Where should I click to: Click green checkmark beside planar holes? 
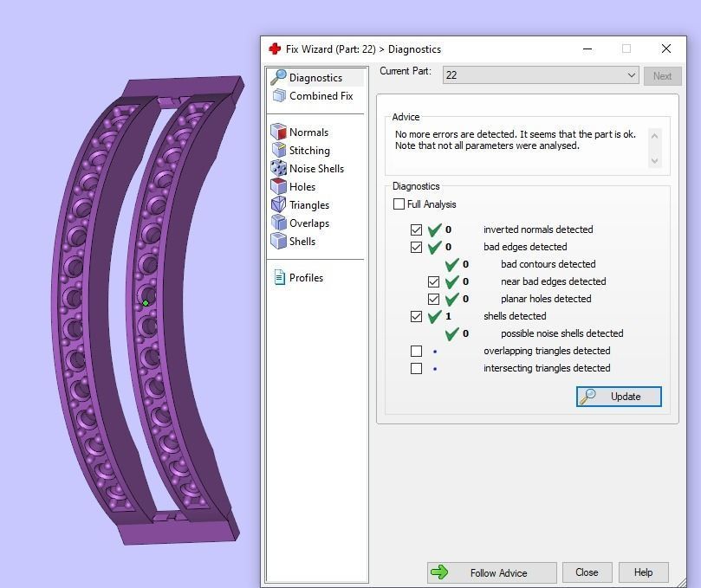(x=451, y=299)
